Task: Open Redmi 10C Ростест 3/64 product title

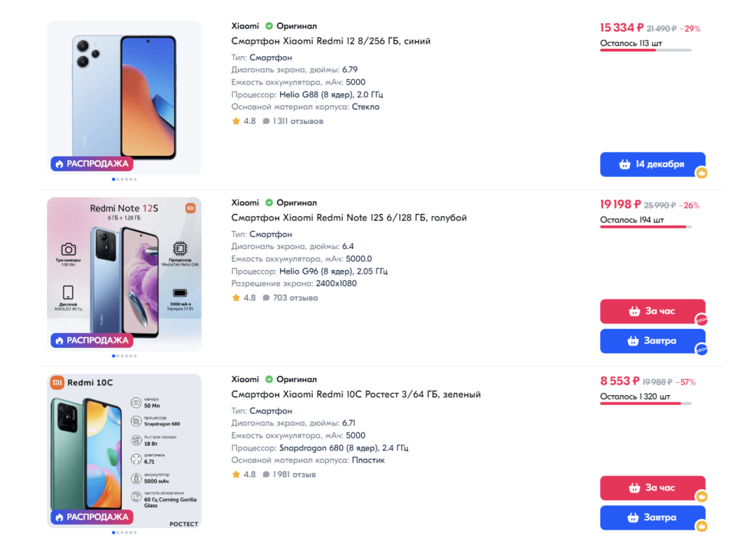Action: (356, 395)
